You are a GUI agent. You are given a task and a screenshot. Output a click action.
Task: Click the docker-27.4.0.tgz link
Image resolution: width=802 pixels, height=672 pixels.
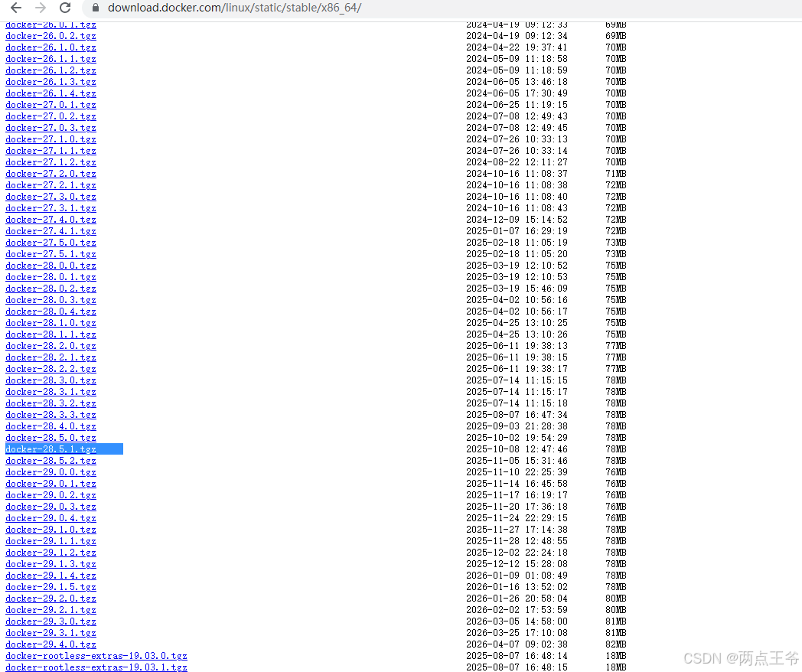pos(51,220)
